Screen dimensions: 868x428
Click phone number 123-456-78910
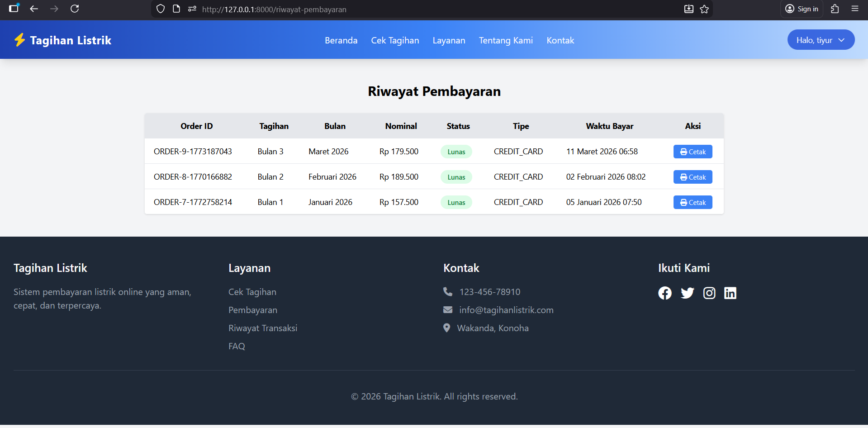[490, 292]
